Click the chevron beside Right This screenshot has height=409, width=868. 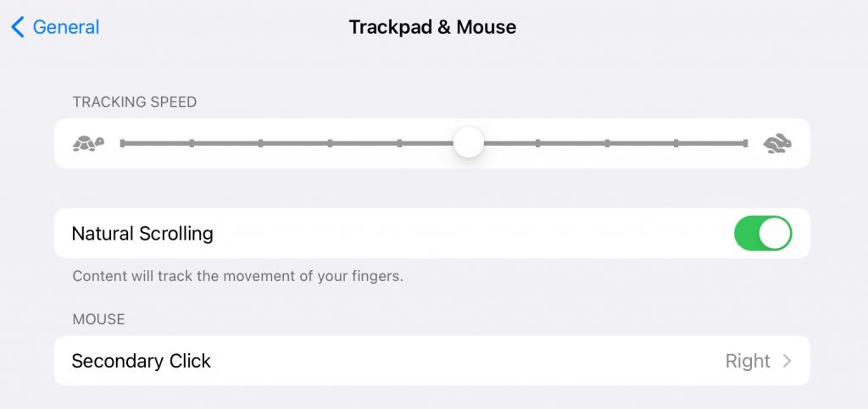click(787, 361)
